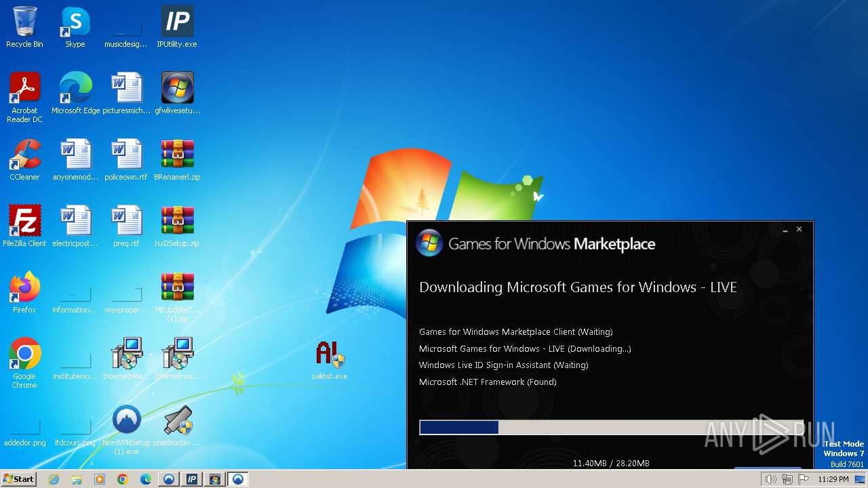The width and height of the screenshot is (868, 488).
Task: Click the Games for Windows Marketplace Client (Waiting) line
Action: (x=516, y=332)
